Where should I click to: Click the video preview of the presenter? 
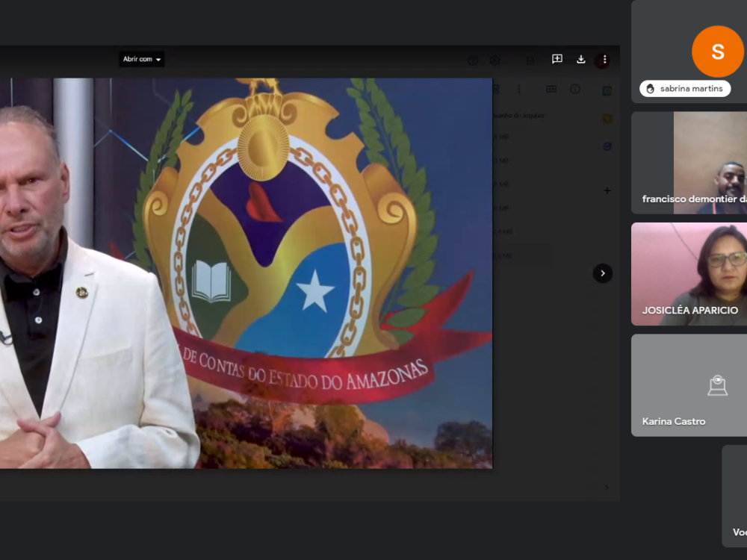[x=246, y=273]
